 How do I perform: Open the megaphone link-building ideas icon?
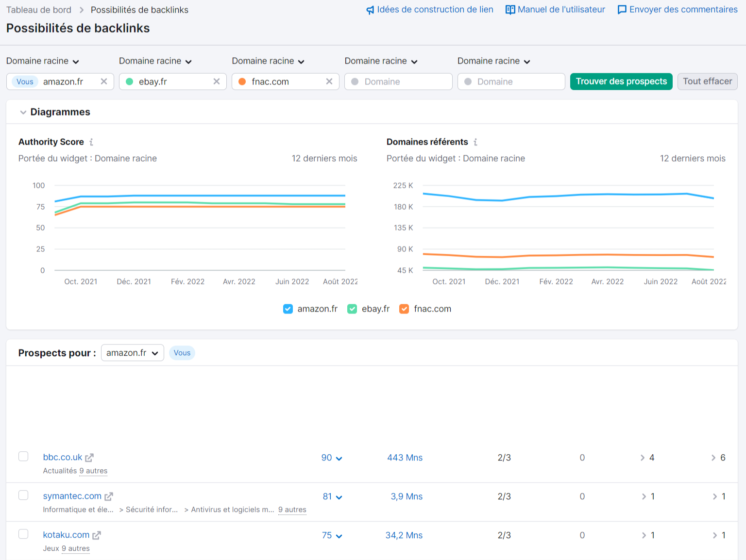pos(370,10)
